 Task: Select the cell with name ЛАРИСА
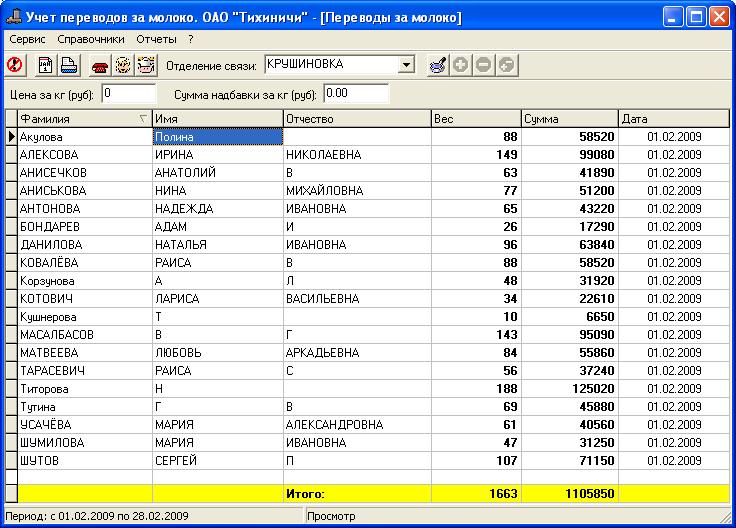(x=216, y=298)
